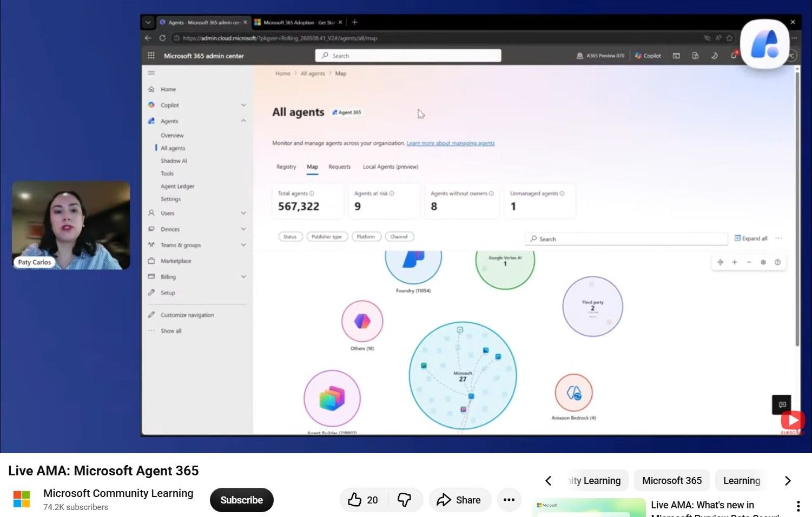812x517 pixels.
Task: Click info icon beside Agents without owners
Action: [491, 194]
